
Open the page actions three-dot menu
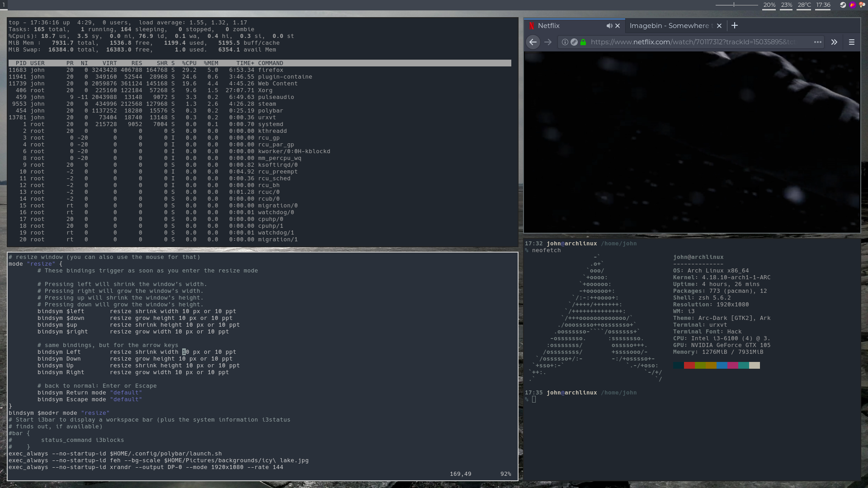818,42
